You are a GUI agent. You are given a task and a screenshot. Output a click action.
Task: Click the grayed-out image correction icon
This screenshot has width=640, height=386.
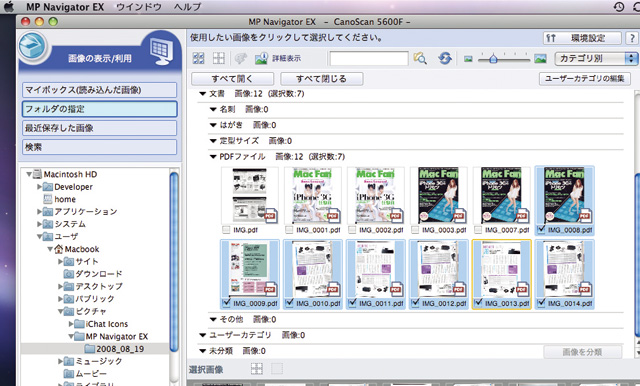pyautogui.click(x=240, y=58)
